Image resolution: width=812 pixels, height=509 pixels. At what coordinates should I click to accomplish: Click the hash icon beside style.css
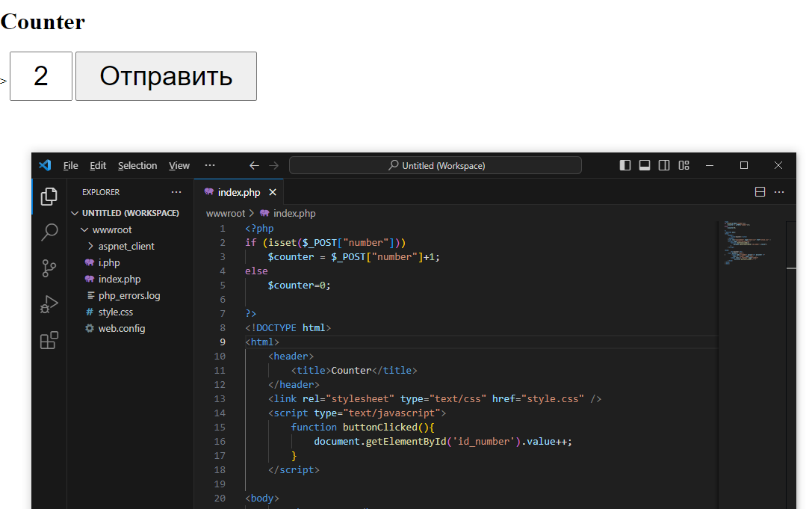(x=90, y=312)
